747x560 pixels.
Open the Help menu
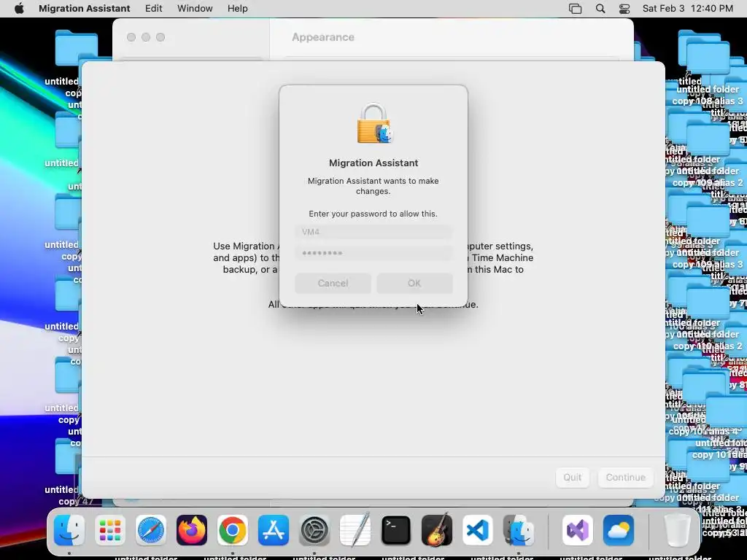tap(237, 9)
